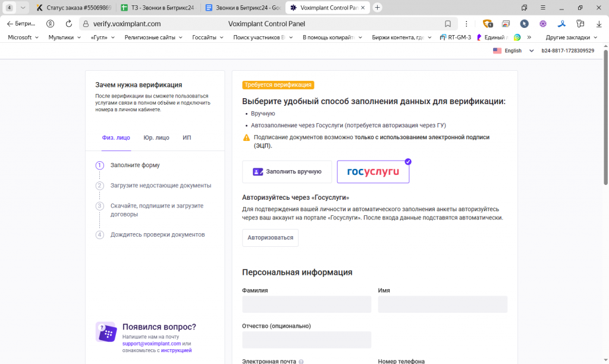Viewport: 609px width, 364px height.
Task: Click the page vertical scrollbar
Action: coord(605,117)
